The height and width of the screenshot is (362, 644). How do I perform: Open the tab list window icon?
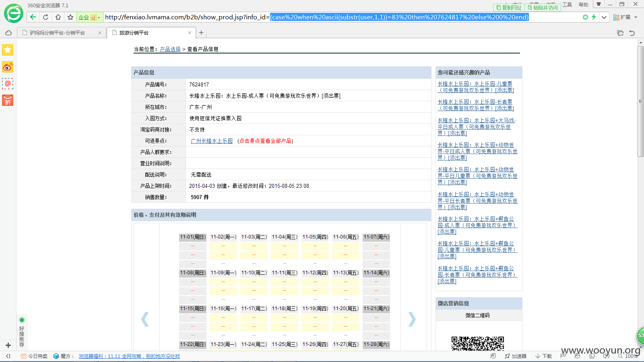(620, 33)
